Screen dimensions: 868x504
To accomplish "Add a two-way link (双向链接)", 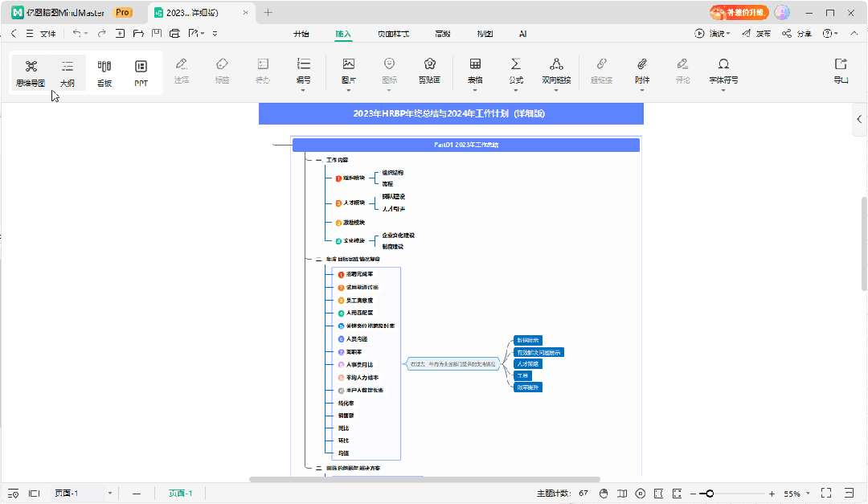I will tap(556, 71).
